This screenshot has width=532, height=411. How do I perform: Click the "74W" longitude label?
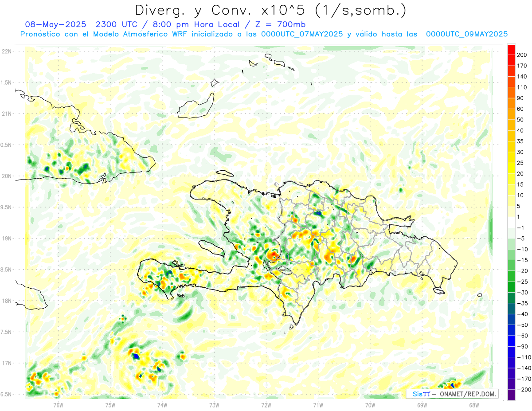(x=162, y=404)
